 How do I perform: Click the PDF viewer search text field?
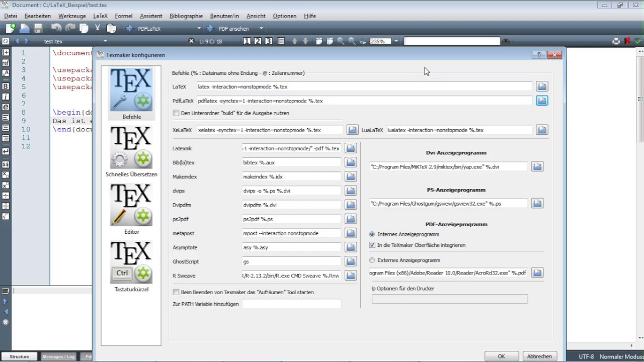[x=452, y=41]
